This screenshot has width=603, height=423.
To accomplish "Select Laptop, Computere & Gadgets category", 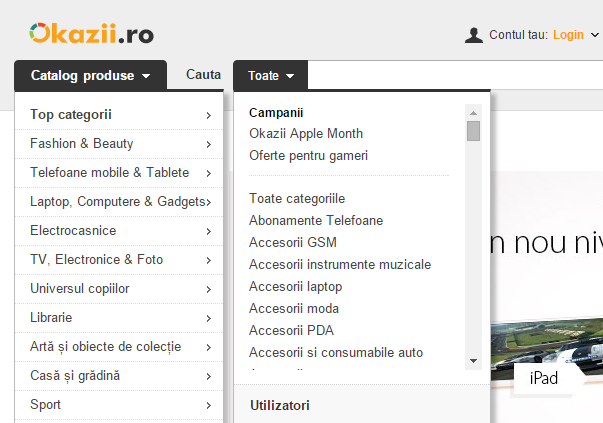I will tap(119, 202).
